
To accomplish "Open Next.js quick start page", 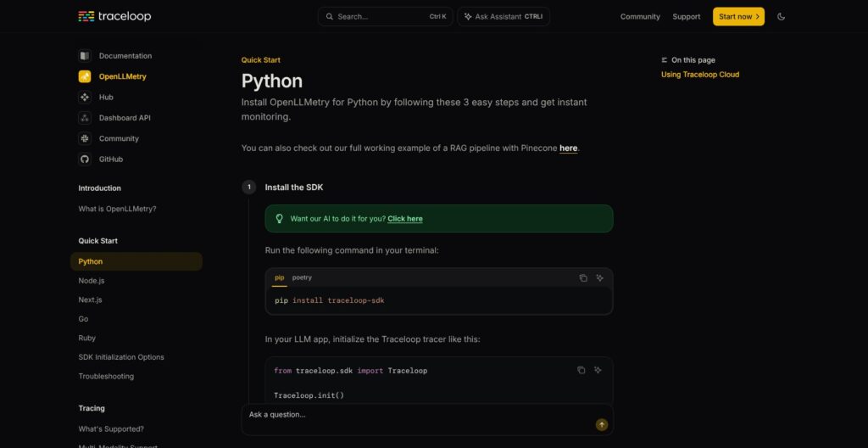I will 90,300.
